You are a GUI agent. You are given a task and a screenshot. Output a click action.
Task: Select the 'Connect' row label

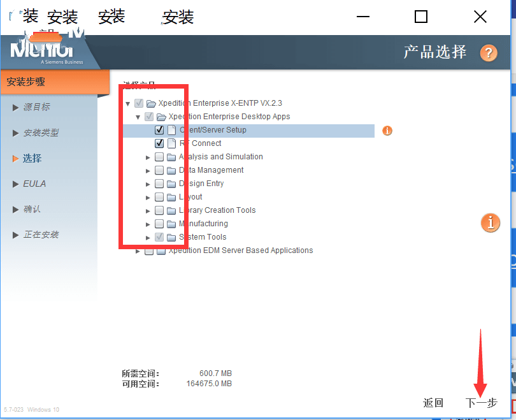[x=206, y=143]
